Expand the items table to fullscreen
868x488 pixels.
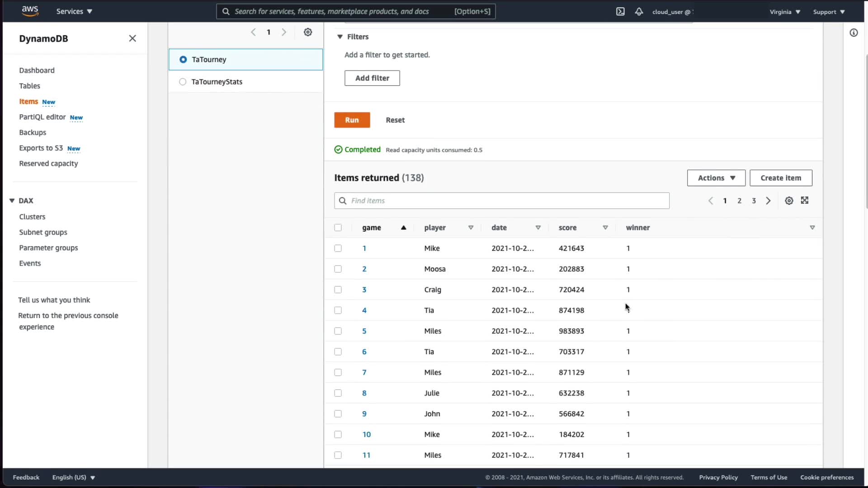pyautogui.click(x=805, y=200)
